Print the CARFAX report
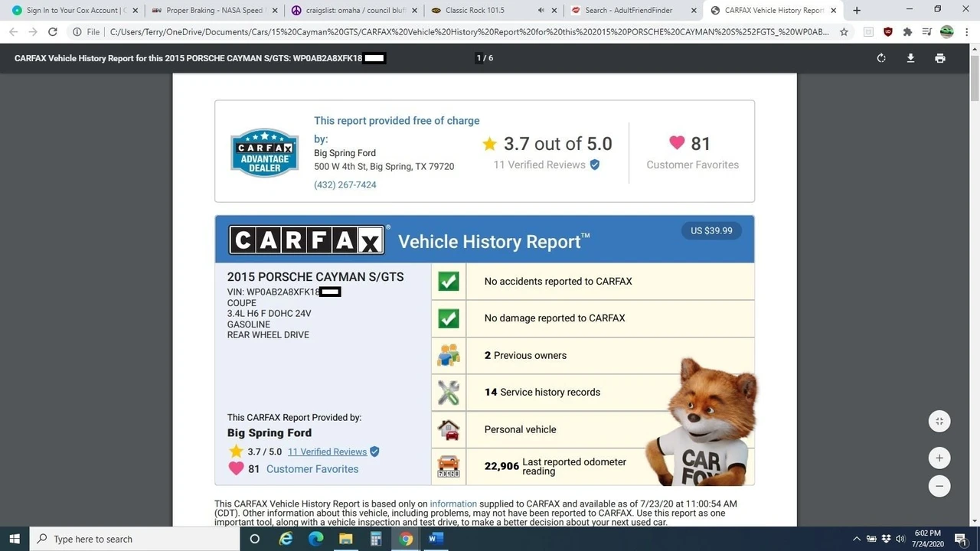 (940, 58)
